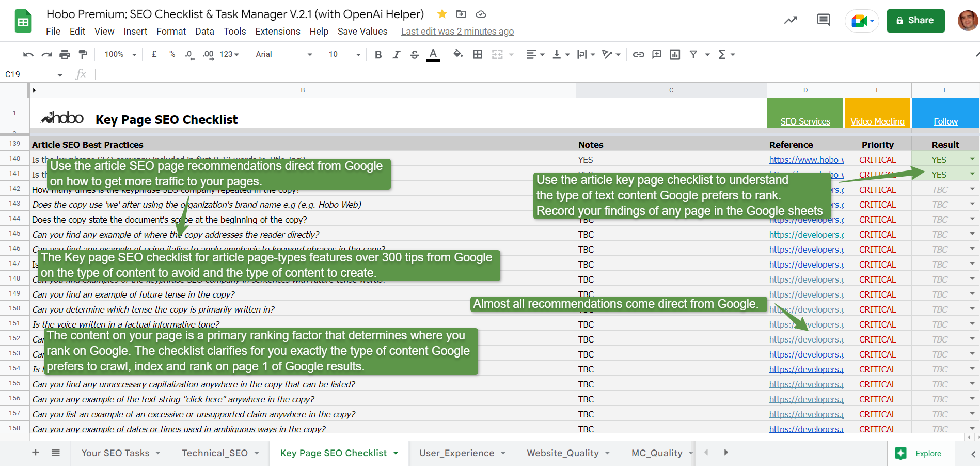Open the Google account avatar

[x=967, y=21]
